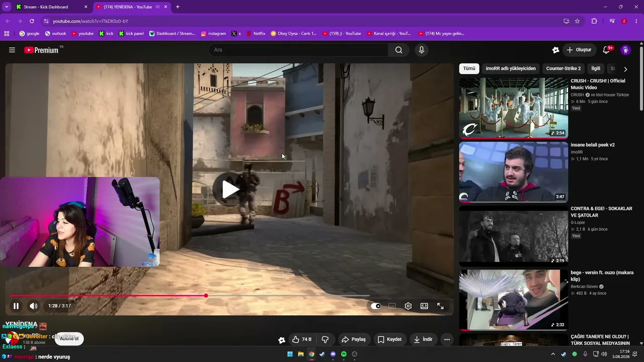
Task: Open the YouTube hamburger guide menu
Action: click(x=12, y=50)
